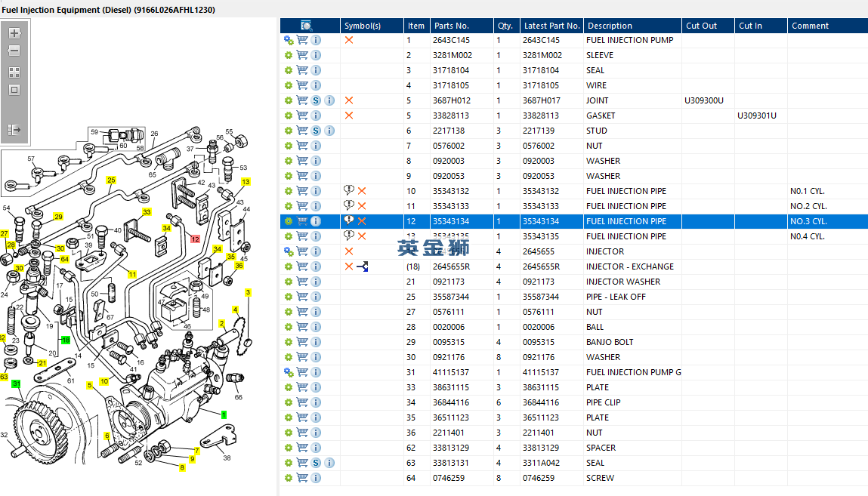Select callout 21 on the diagram

(42, 362)
